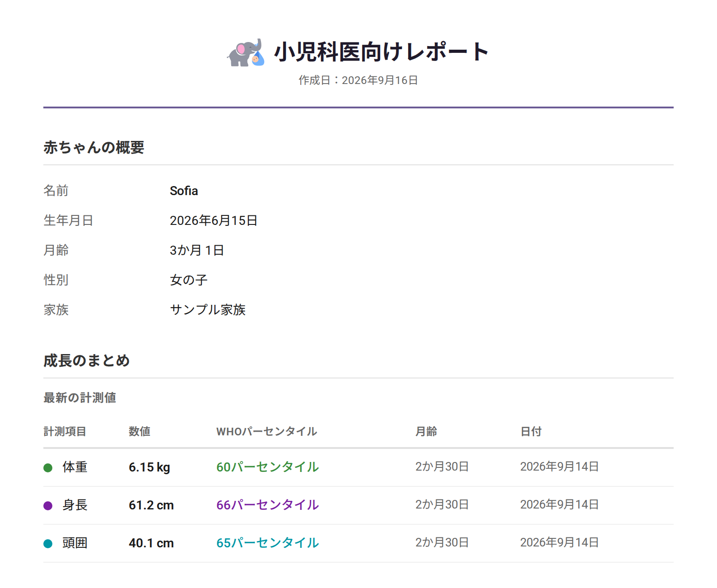Select the baby name Sofia
The image size is (717, 588).
point(184,191)
